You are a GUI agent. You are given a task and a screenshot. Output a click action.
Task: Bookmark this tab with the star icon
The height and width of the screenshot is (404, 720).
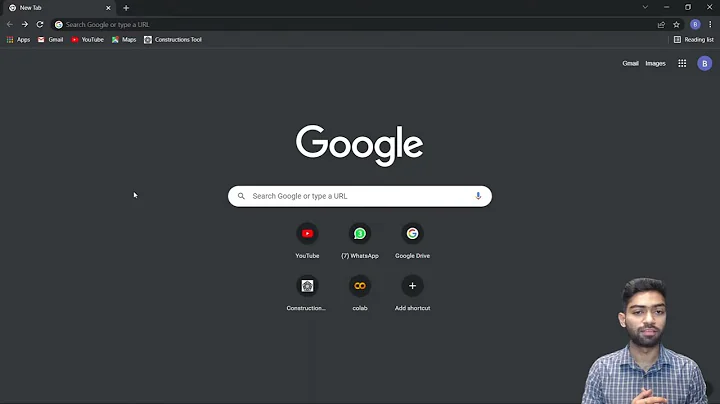pos(676,25)
